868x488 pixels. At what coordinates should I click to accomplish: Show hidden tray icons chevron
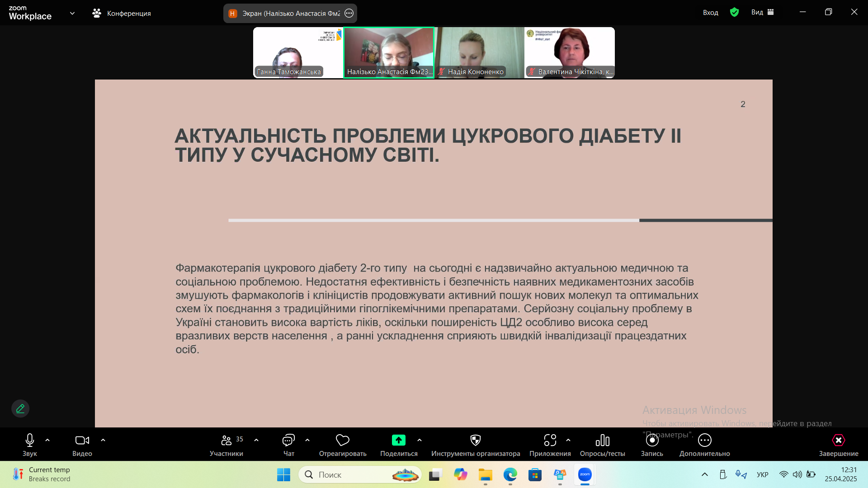(705, 474)
